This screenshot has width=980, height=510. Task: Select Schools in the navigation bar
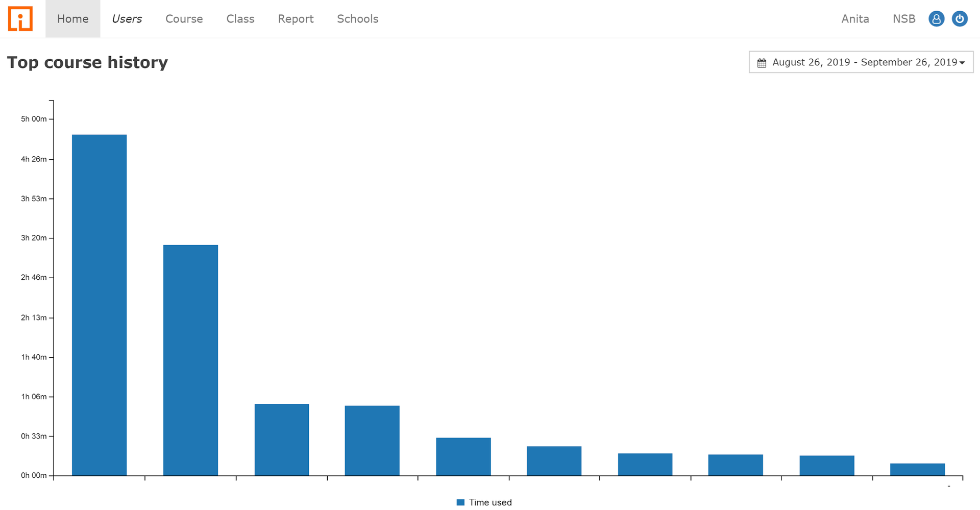[x=357, y=19]
